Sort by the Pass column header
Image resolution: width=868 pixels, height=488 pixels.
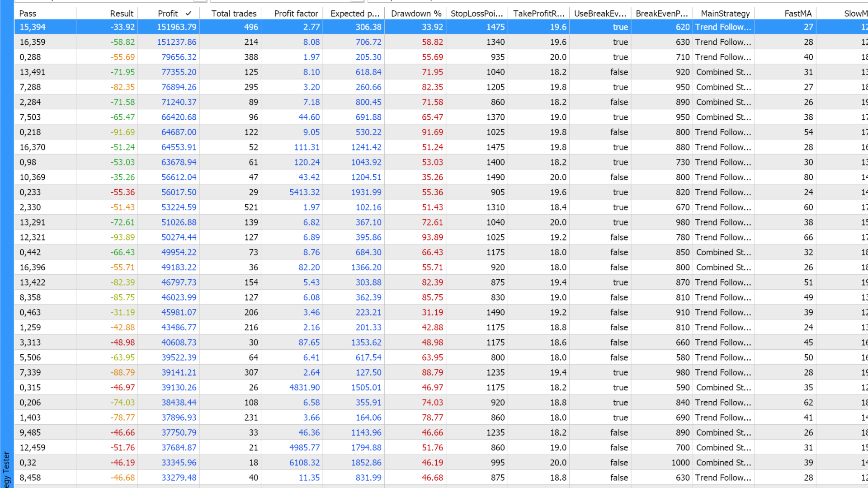(28, 14)
